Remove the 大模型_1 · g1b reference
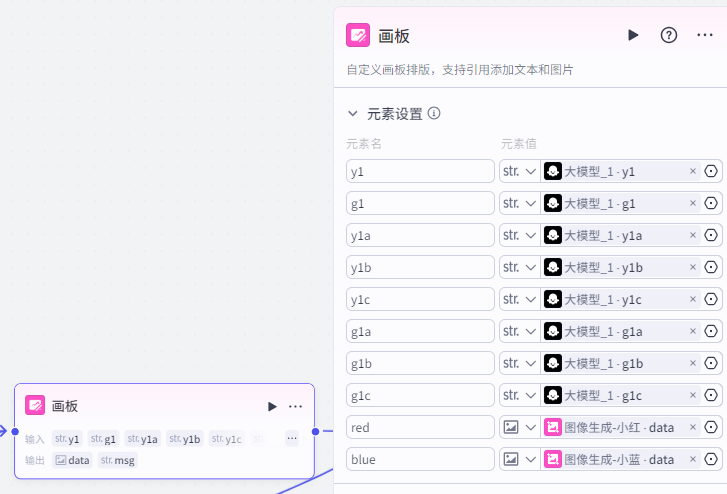The width and height of the screenshot is (727, 494). (x=693, y=363)
